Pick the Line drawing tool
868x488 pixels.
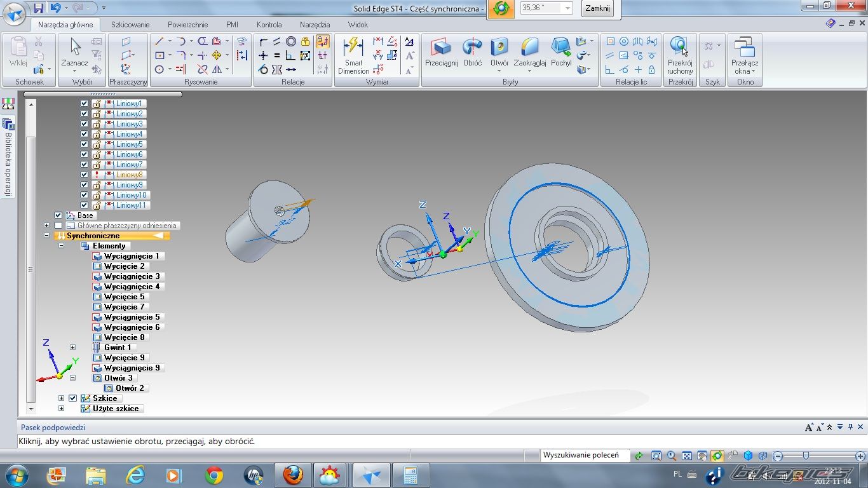tap(159, 41)
